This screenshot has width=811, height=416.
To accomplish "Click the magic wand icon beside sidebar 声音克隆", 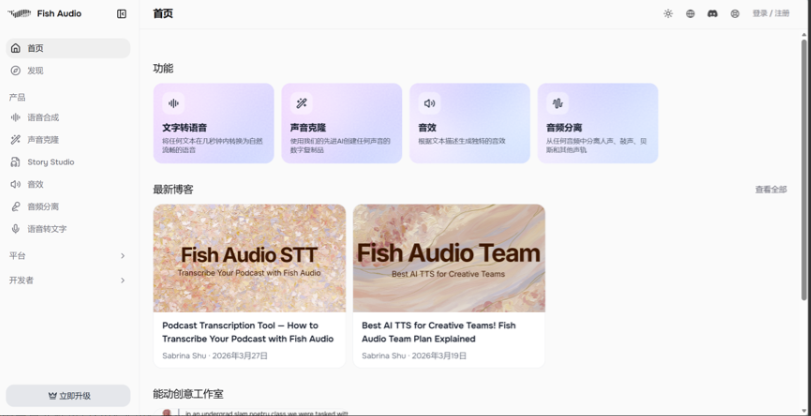I will click(x=16, y=140).
